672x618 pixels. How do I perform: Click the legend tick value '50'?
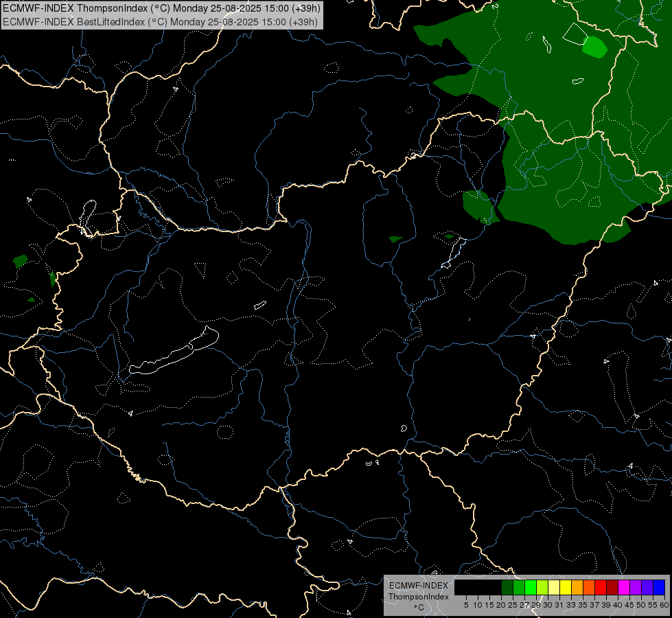[x=640, y=605]
